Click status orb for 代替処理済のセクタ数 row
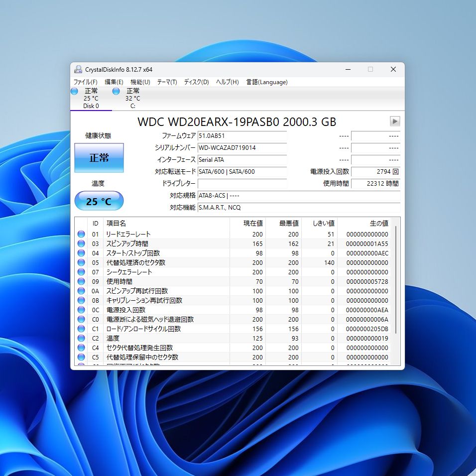Screen dimensions: 476x476 pyautogui.click(x=81, y=262)
